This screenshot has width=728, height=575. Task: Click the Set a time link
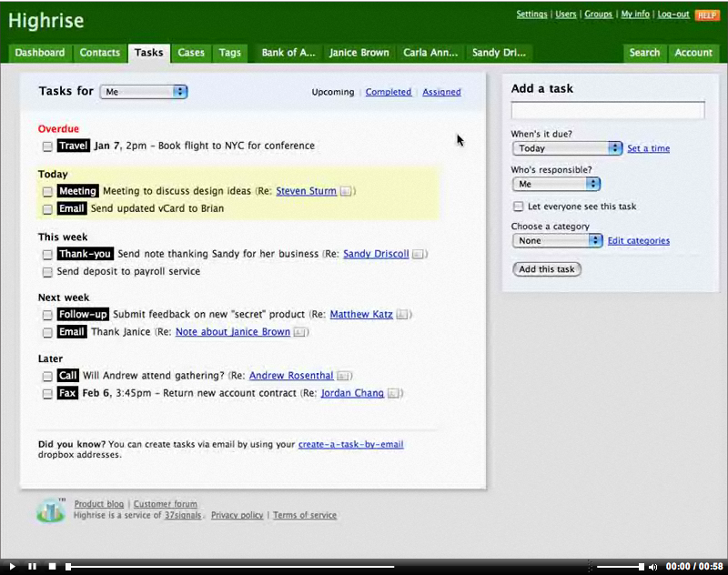[x=649, y=148]
